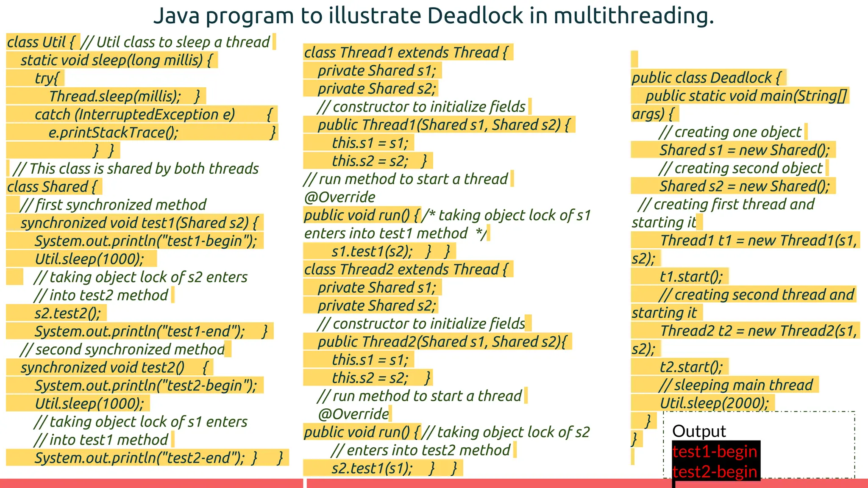Click comment 'This class is shared by both threads'
This screenshot has width=868, height=488.
136,169
